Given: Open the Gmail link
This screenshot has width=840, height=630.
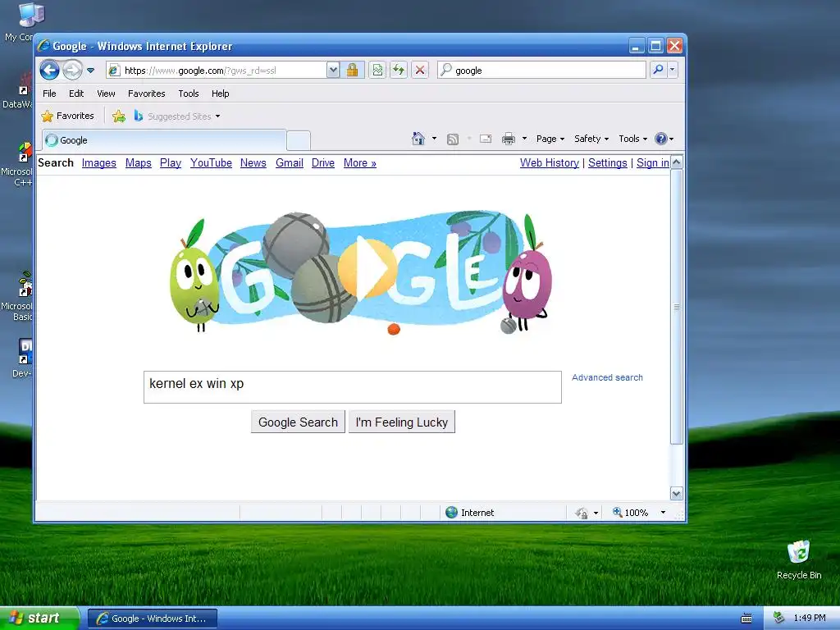Looking at the screenshot, I should click(290, 163).
